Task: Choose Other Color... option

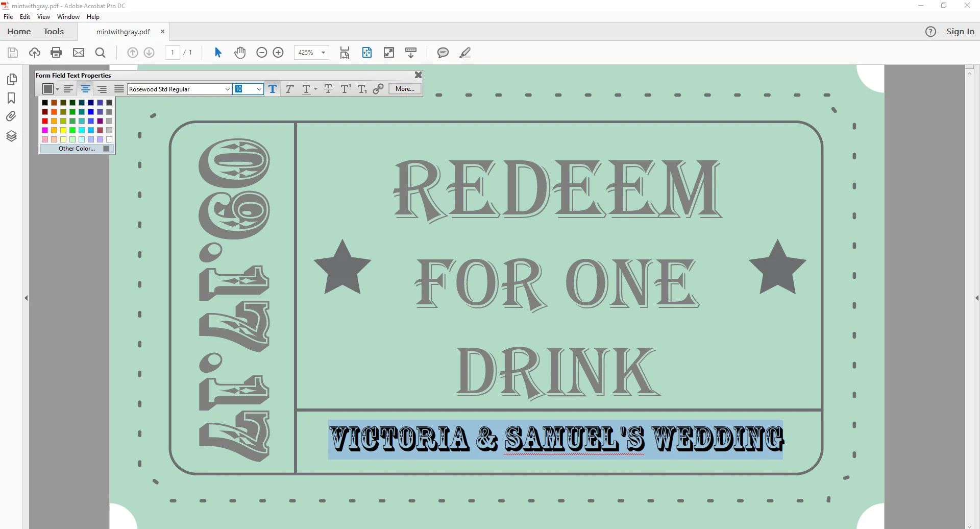Action: click(77, 149)
